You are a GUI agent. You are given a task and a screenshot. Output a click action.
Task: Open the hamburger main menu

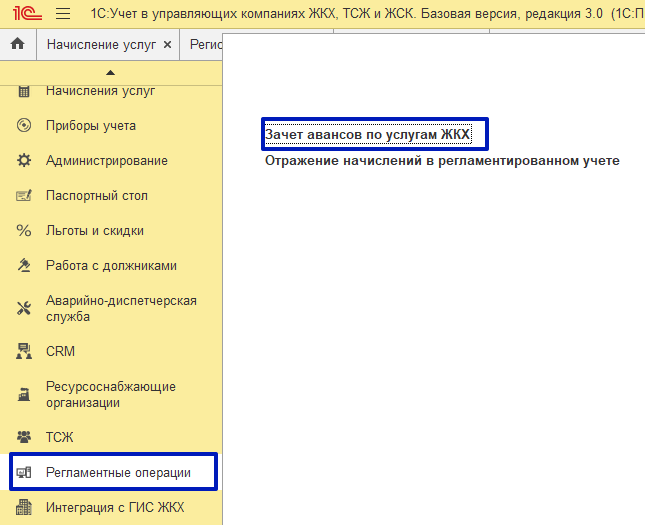pos(62,15)
